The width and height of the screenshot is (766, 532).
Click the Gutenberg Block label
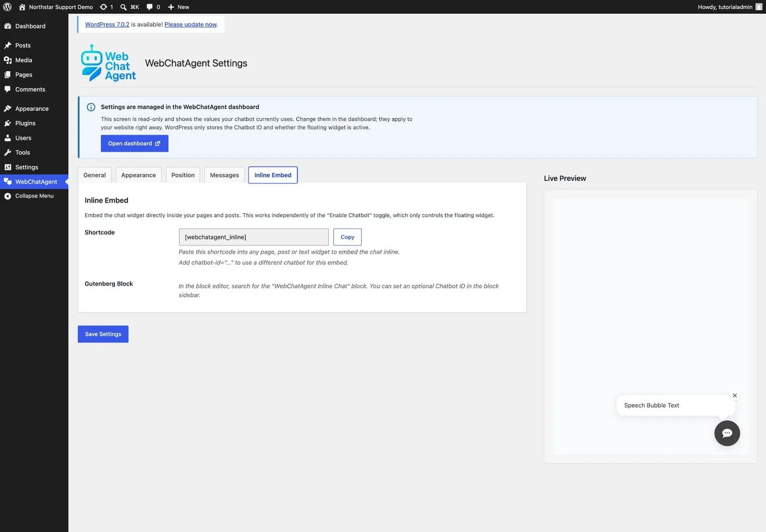[x=109, y=284]
